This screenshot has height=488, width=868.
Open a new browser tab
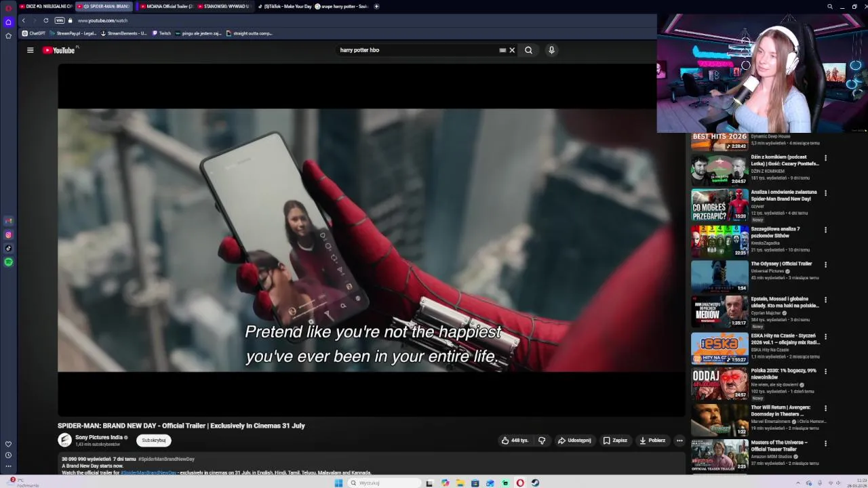pyautogui.click(x=376, y=6)
